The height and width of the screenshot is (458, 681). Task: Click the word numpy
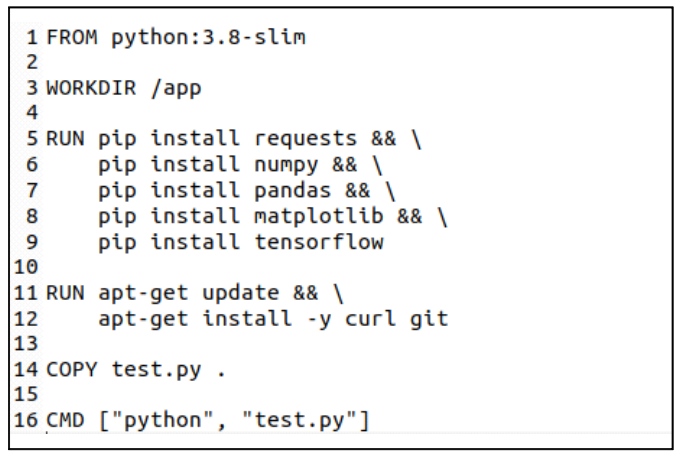(x=293, y=164)
